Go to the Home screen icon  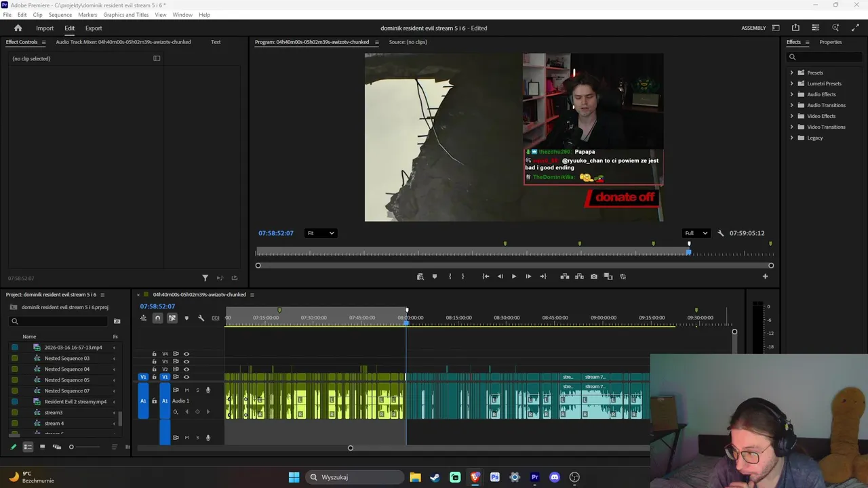tap(18, 28)
